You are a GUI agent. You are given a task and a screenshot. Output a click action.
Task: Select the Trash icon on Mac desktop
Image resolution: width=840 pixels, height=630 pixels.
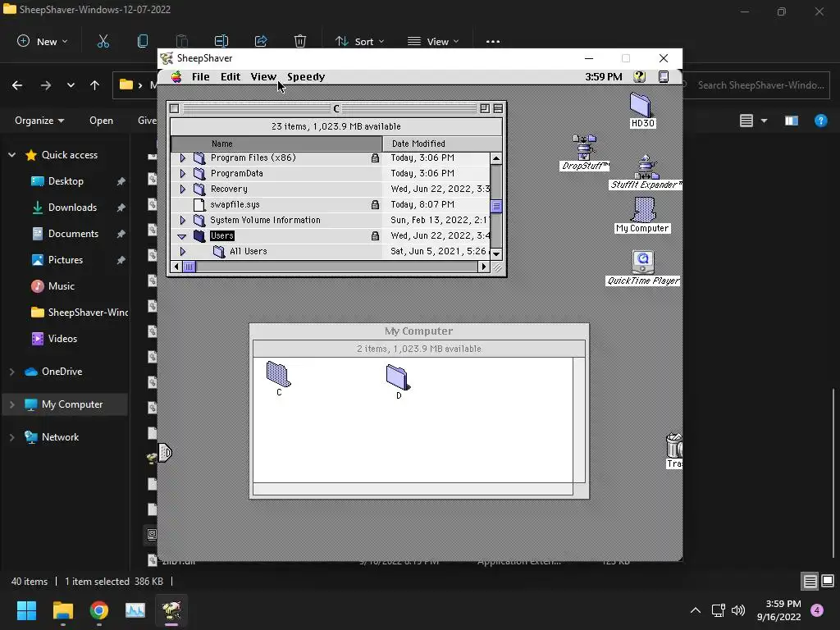point(674,450)
